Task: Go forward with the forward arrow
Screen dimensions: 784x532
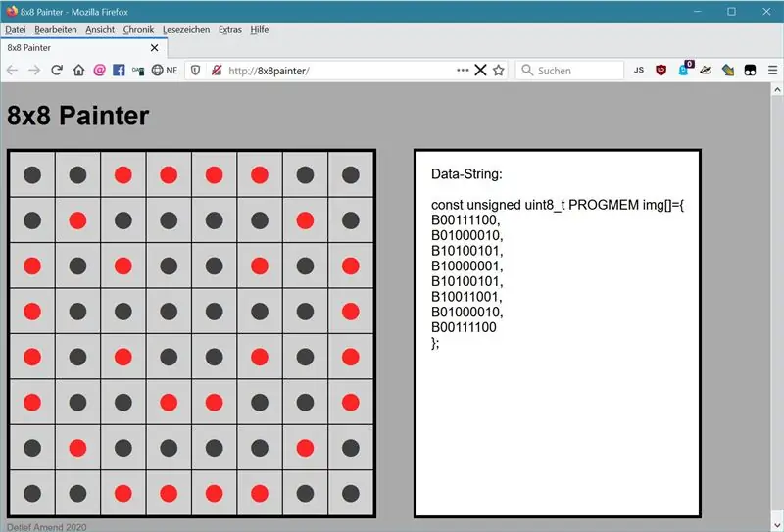Action: coord(34,70)
